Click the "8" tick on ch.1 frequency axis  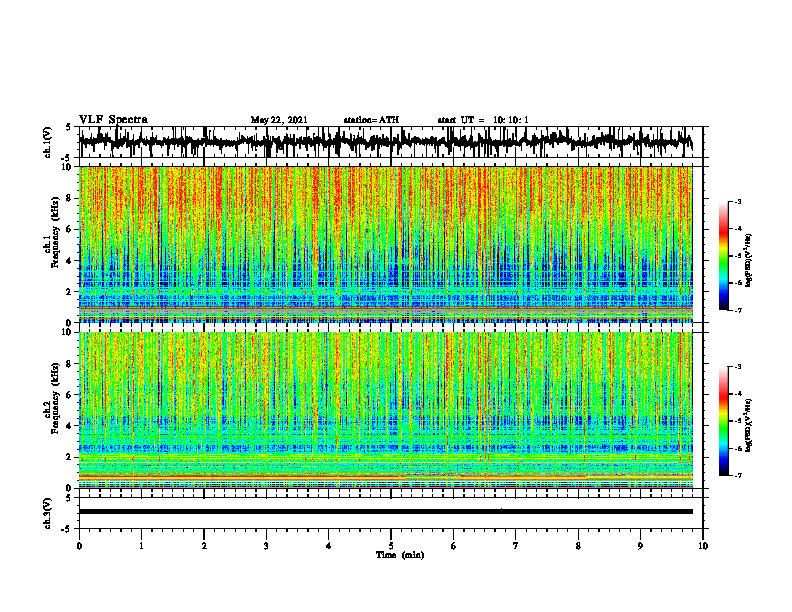pyautogui.click(x=70, y=198)
